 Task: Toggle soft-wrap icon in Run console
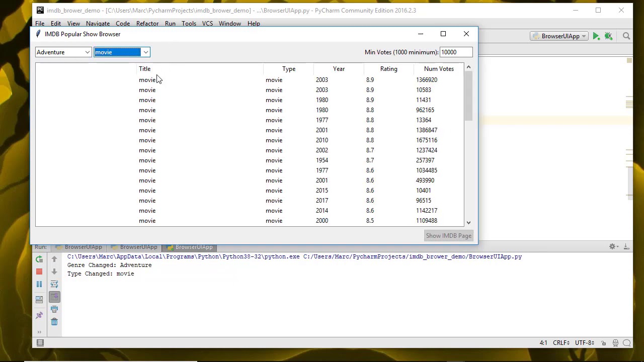coord(54,284)
